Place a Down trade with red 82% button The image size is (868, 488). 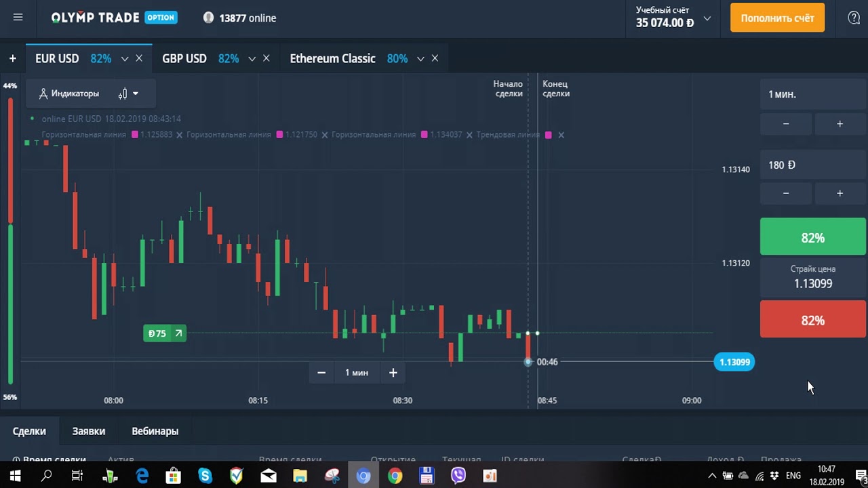pos(813,319)
